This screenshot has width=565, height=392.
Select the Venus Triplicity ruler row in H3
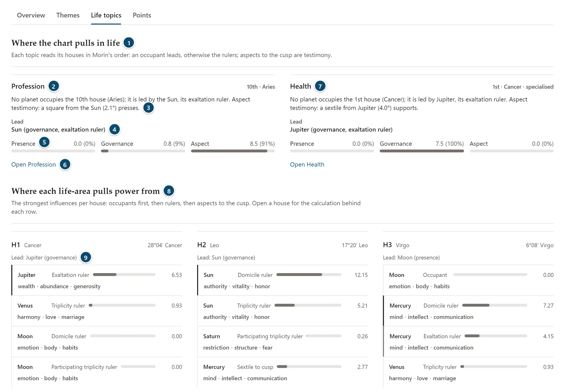click(x=468, y=372)
